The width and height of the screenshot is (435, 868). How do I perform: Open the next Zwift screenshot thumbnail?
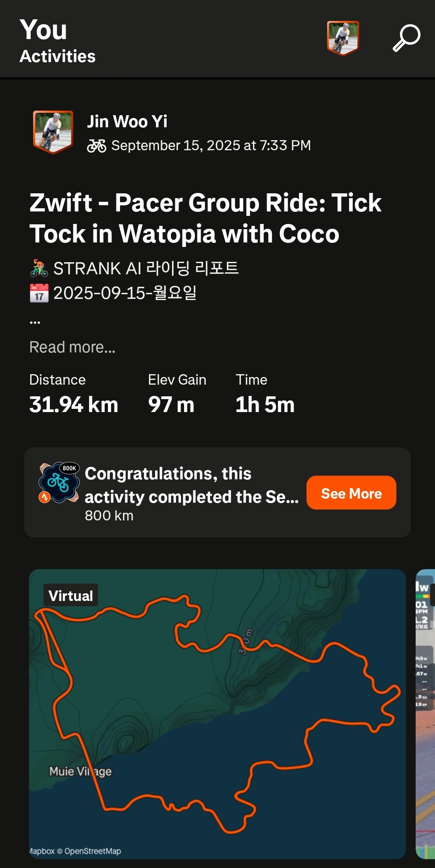point(425,713)
